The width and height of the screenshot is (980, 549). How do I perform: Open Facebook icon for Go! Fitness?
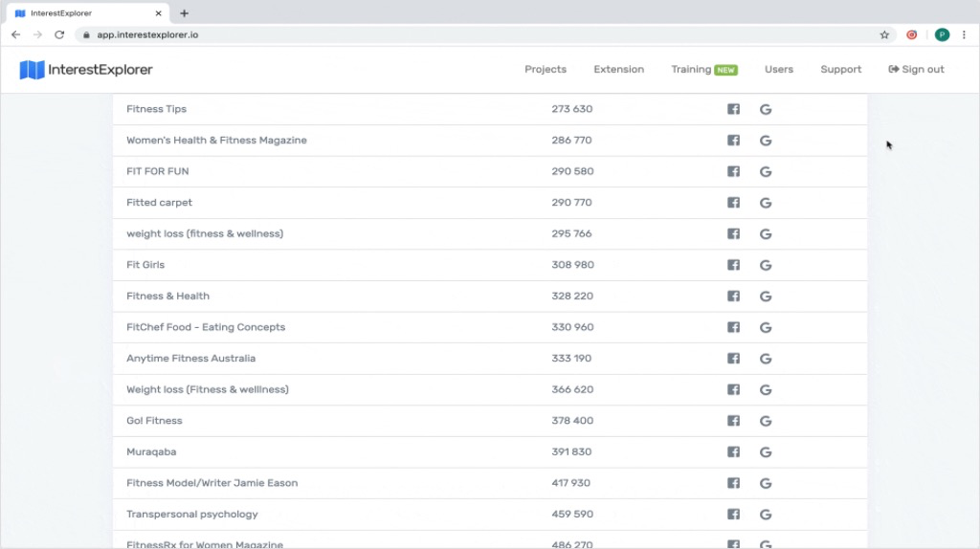pyautogui.click(x=733, y=421)
